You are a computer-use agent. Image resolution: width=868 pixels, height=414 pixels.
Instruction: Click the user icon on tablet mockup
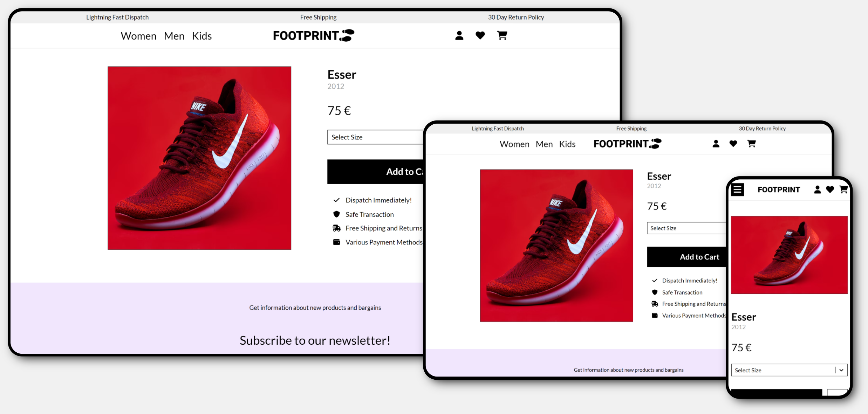coord(716,144)
